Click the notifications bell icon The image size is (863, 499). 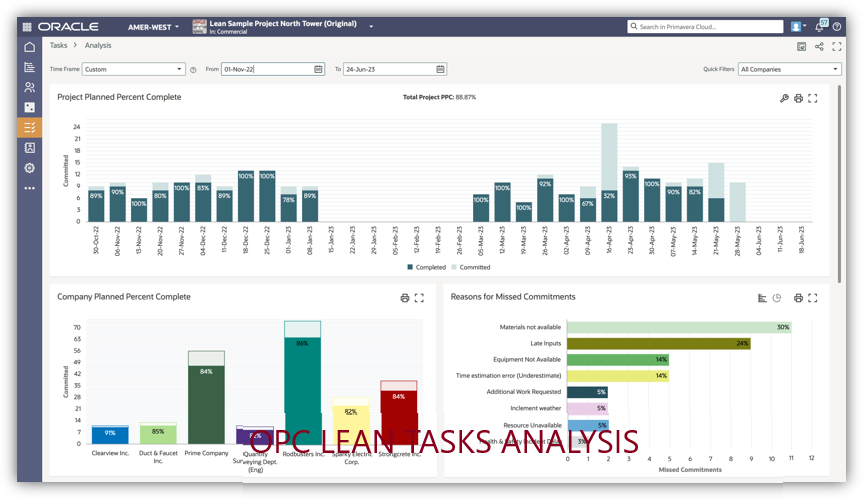(821, 26)
